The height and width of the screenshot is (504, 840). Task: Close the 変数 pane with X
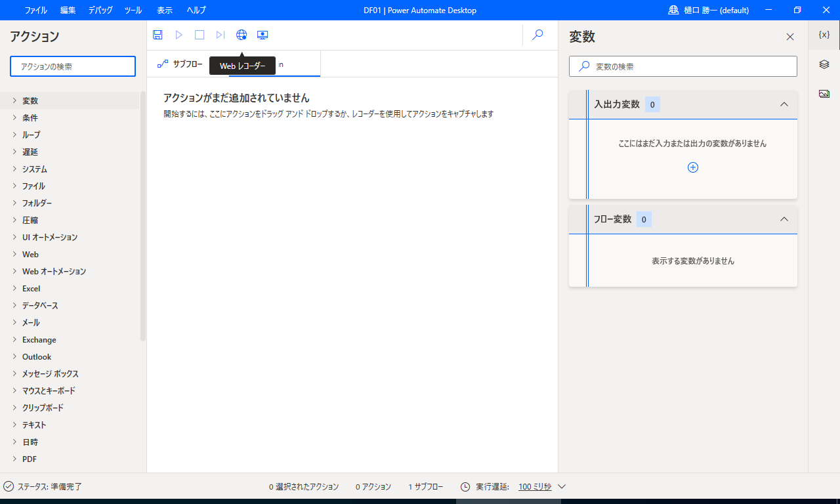click(790, 37)
